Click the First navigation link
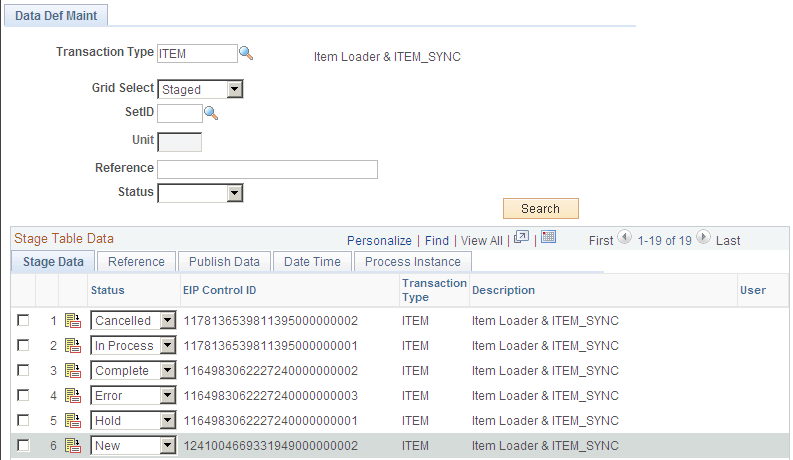793x460 pixels. click(x=601, y=241)
